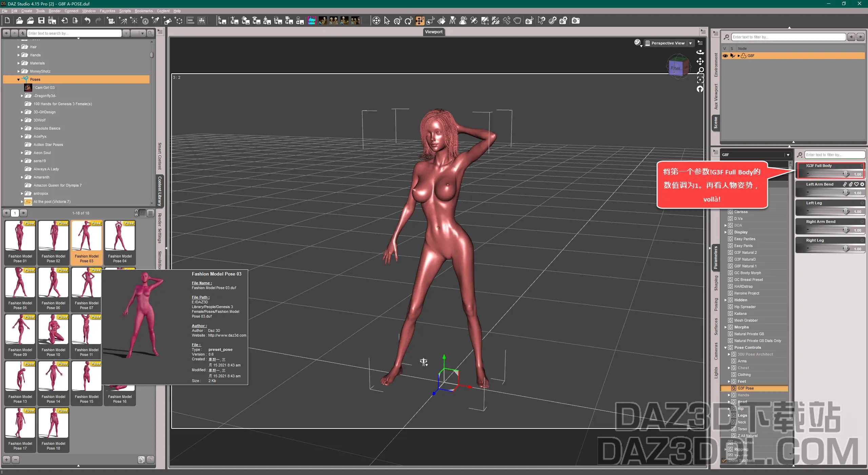This screenshot has width=868, height=475.
Task: Select the Rotate tool
Action: tap(409, 21)
